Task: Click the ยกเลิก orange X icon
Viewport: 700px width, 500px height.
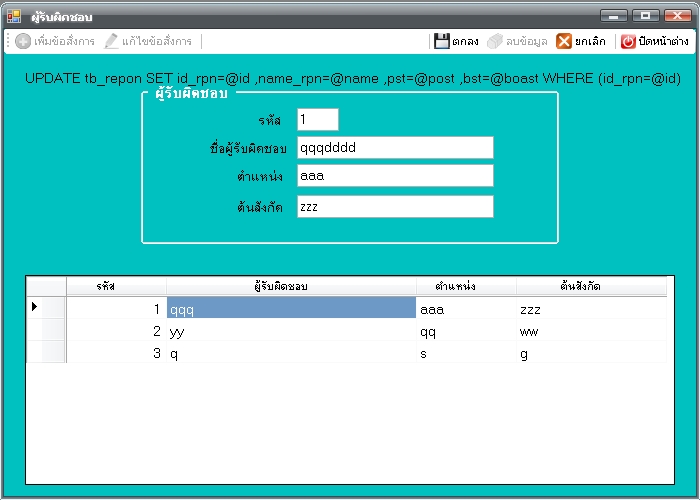Action: (x=564, y=42)
